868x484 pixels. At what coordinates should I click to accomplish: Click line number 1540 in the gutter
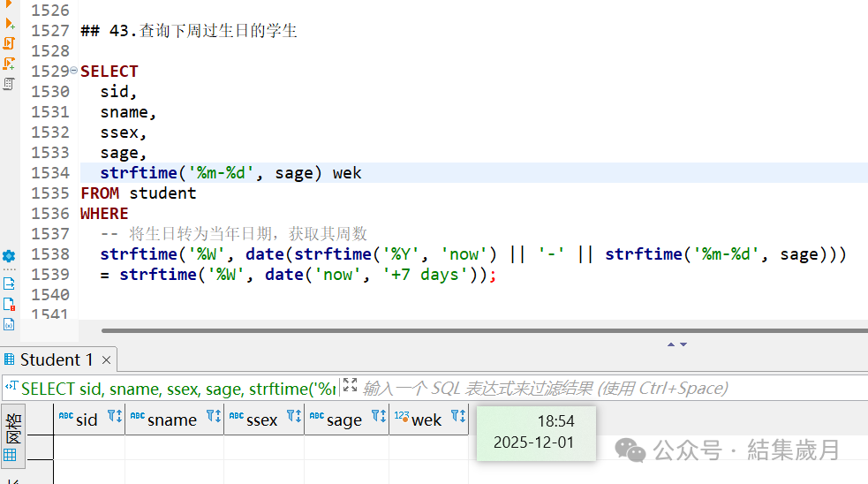pyautogui.click(x=49, y=295)
